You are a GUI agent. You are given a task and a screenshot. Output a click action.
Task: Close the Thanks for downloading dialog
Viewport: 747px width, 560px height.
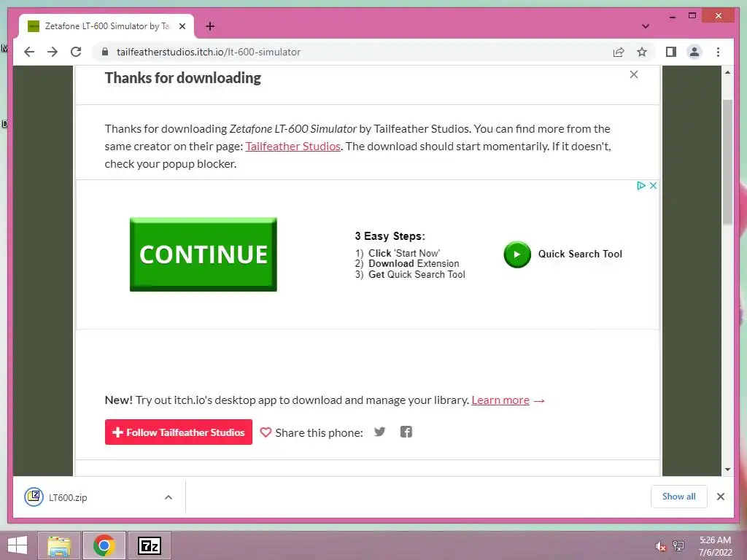(634, 74)
